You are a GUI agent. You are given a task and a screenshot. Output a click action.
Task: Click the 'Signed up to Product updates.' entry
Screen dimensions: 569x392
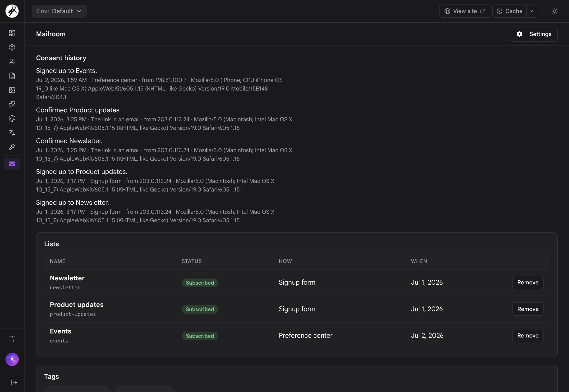coord(82,172)
